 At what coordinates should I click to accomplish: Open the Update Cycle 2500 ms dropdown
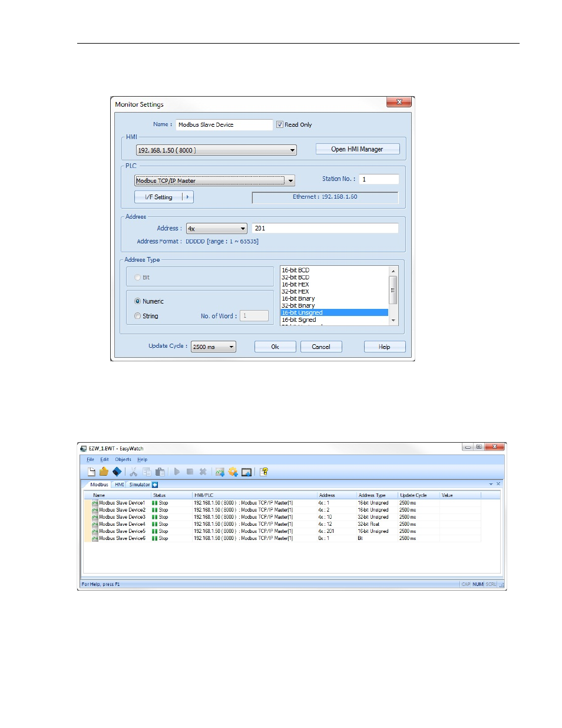(x=213, y=347)
